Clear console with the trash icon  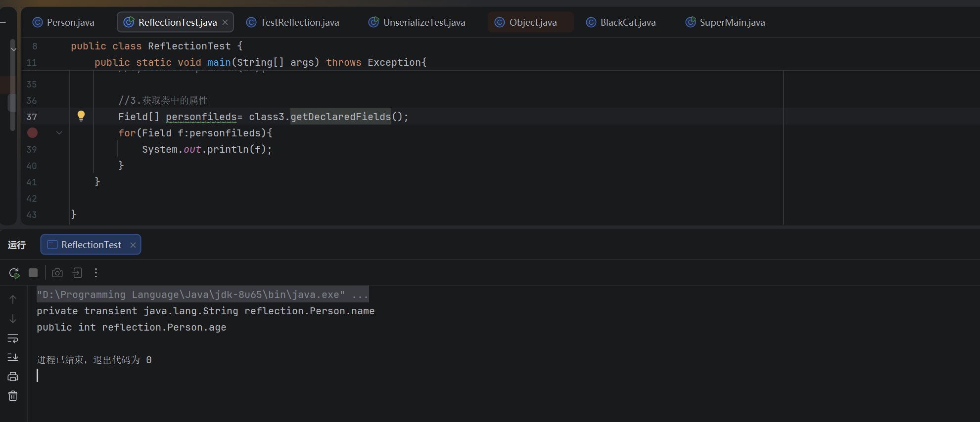click(x=13, y=396)
